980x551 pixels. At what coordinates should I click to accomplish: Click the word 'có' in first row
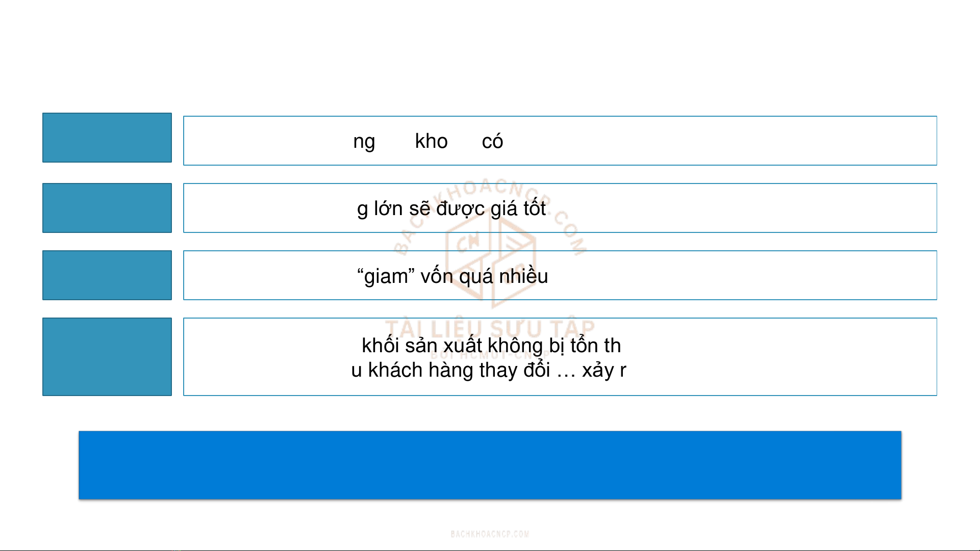point(492,141)
